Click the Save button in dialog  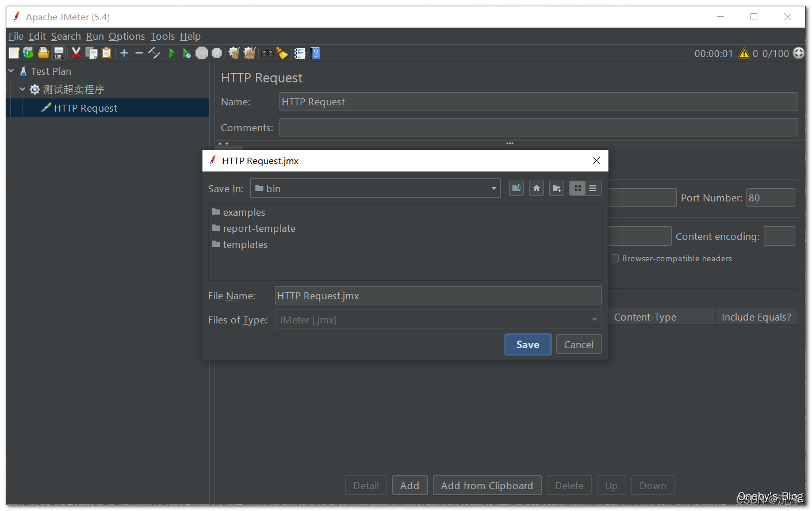(528, 345)
